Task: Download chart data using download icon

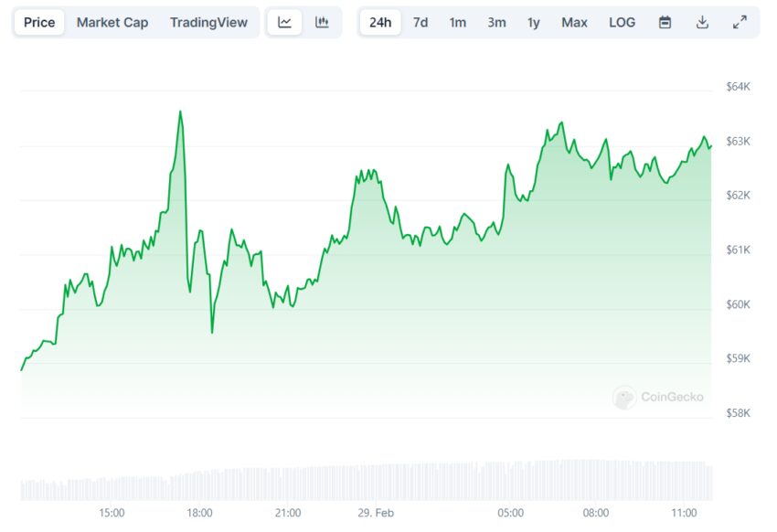Action: (702, 23)
